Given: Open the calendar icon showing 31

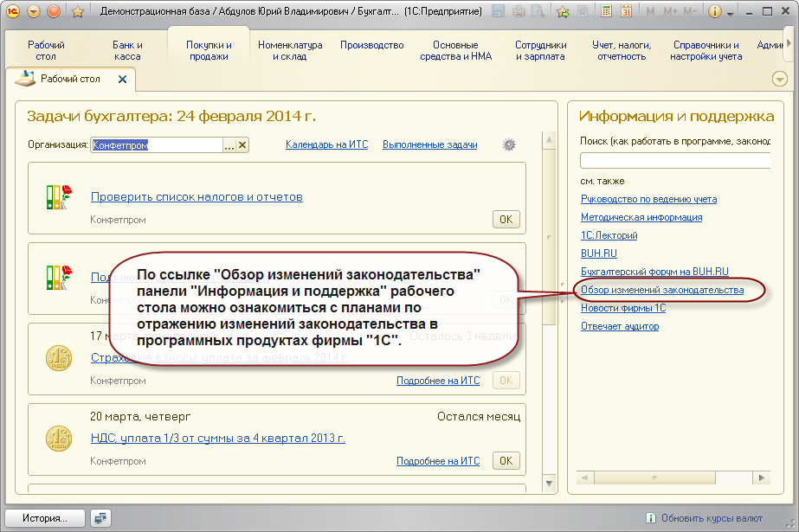Looking at the screenshot, I should coord(626,10).
